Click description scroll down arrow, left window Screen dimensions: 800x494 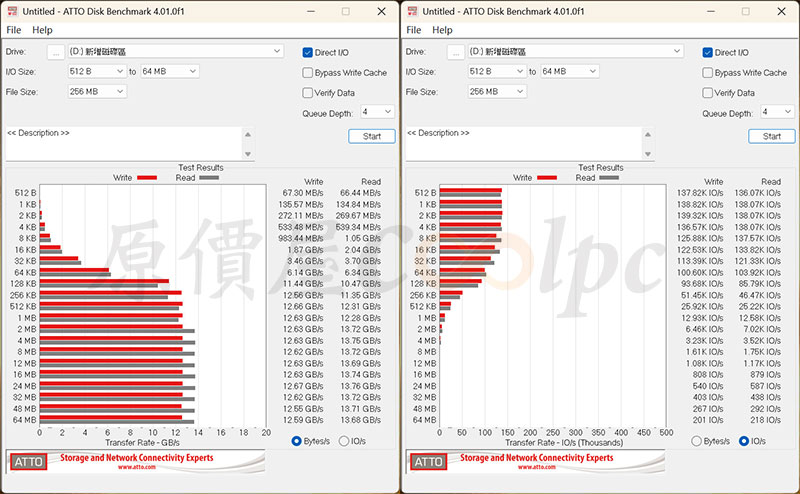[248, 154]
